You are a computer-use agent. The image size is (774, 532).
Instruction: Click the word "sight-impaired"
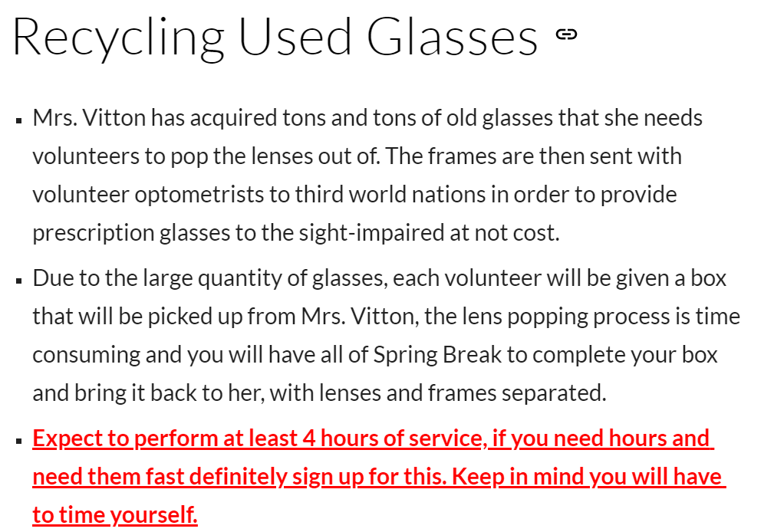click(372, 232)
